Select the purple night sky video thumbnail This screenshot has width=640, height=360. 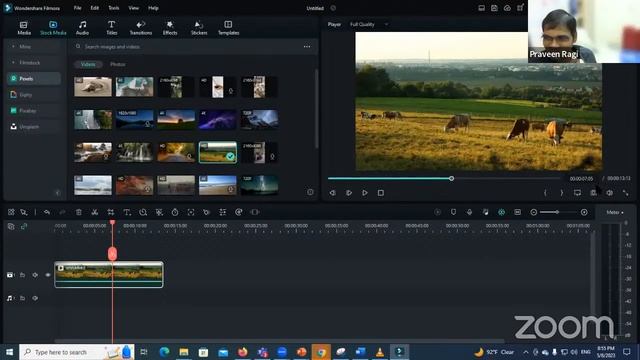point(218,119)
